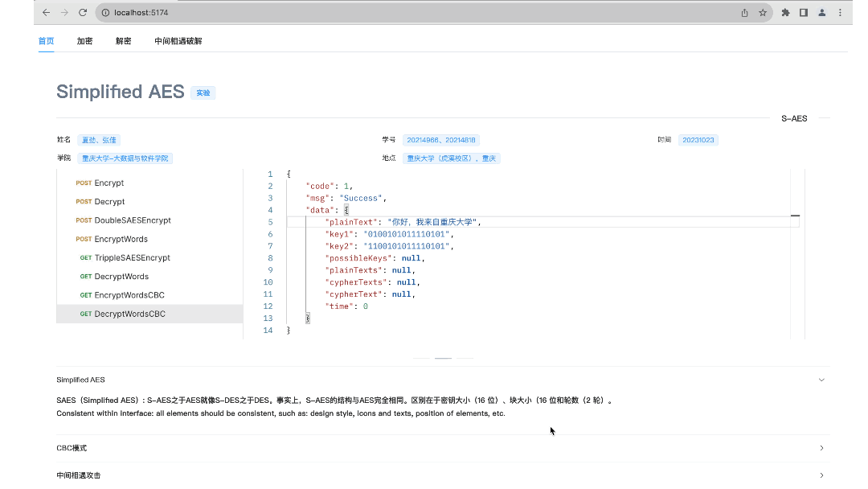The width and height of the screenshot is (868, 489).
Task: Click the site info icon in the address bar
Action: tap(105, 12)
